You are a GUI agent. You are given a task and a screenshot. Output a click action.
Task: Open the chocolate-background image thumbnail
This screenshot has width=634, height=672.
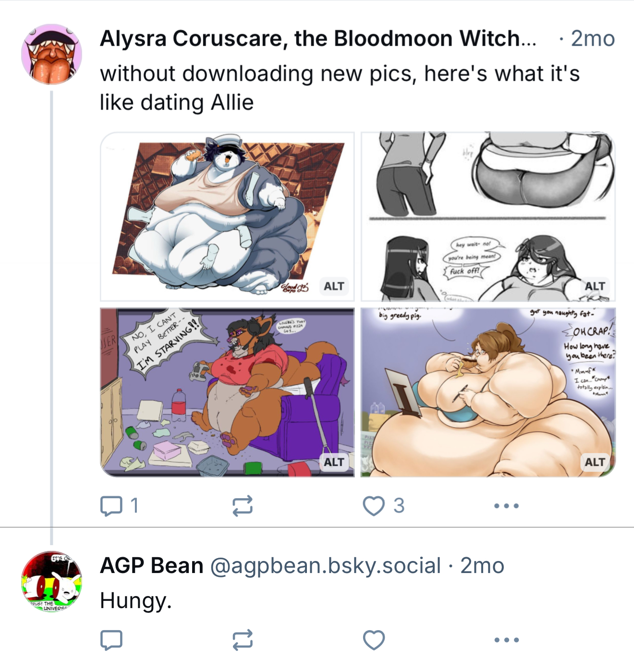(x=227, y=217)
